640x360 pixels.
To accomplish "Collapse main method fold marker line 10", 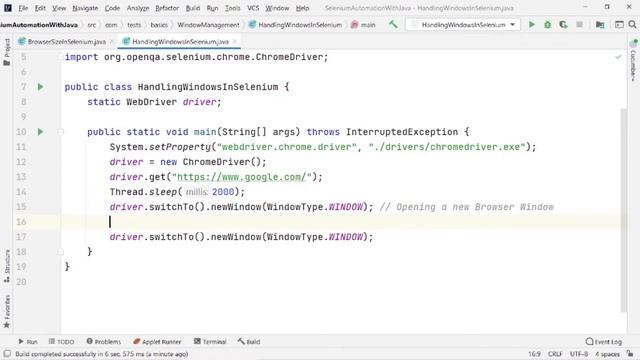I will point(60,132).
